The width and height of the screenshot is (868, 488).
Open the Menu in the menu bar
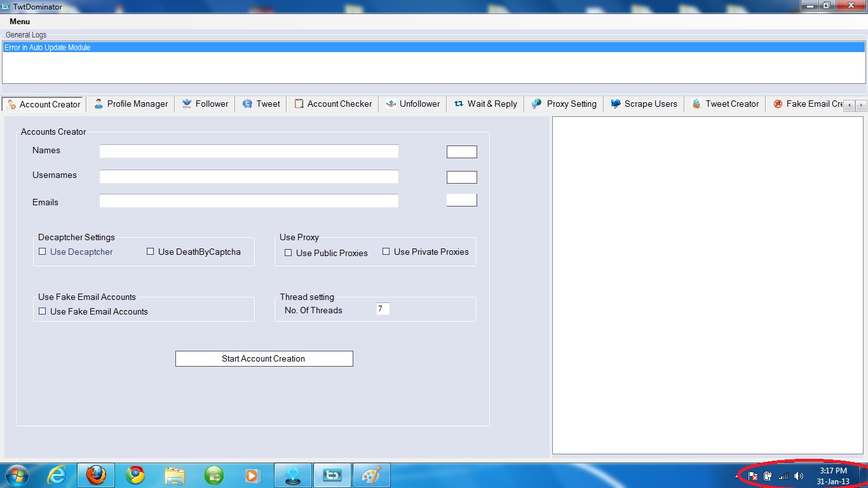(x=20, y=22)
